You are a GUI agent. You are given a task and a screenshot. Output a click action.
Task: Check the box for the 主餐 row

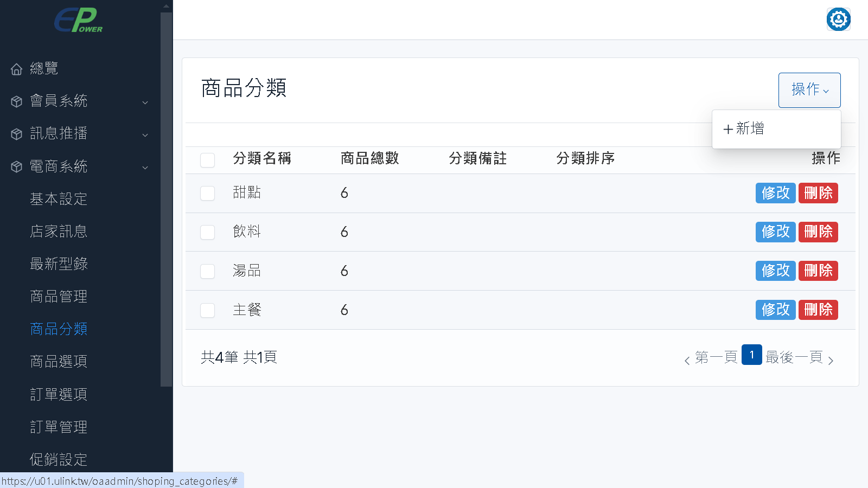[x=207, y=310]
